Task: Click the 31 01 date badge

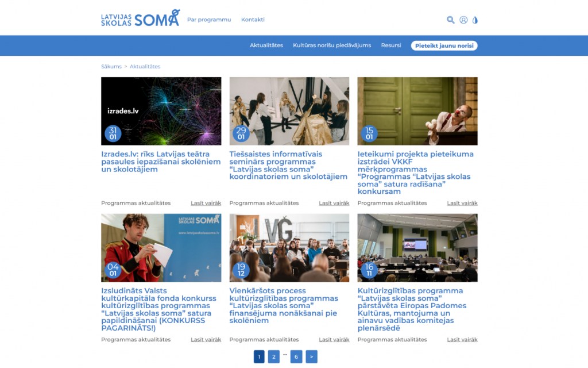Action: pyautogui.click(x=113, y=133)
